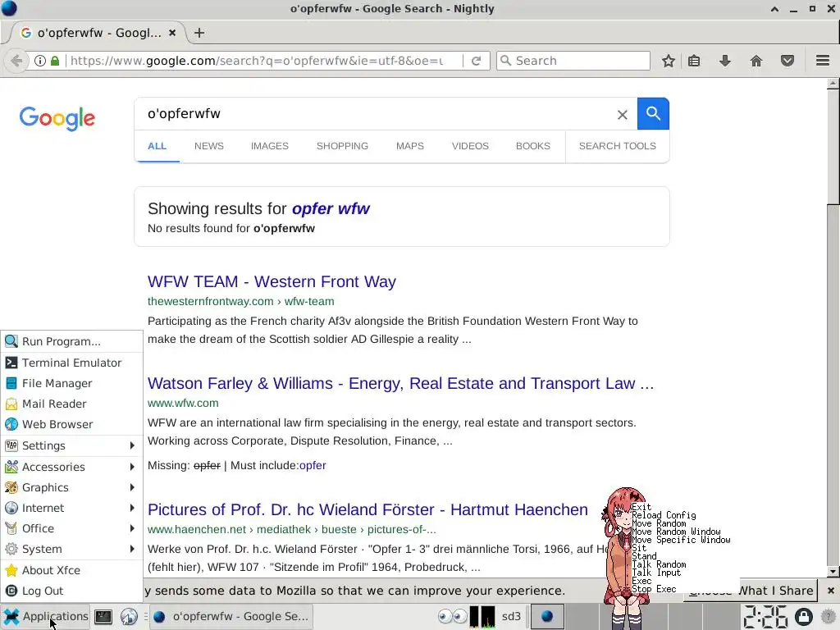
Task: Click Talk Input in mascot menu
Action: pyautogui.click(x=656, y=573)
